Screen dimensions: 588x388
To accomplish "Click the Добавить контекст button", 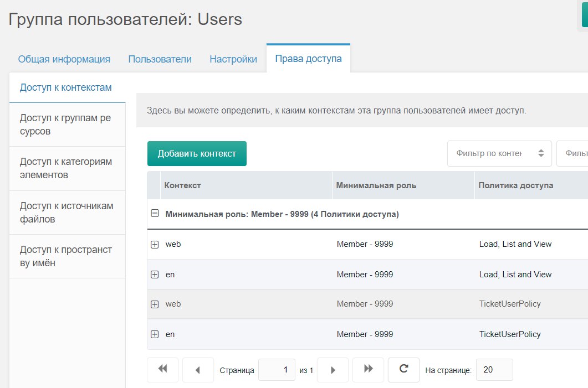I will click(197, 153).
